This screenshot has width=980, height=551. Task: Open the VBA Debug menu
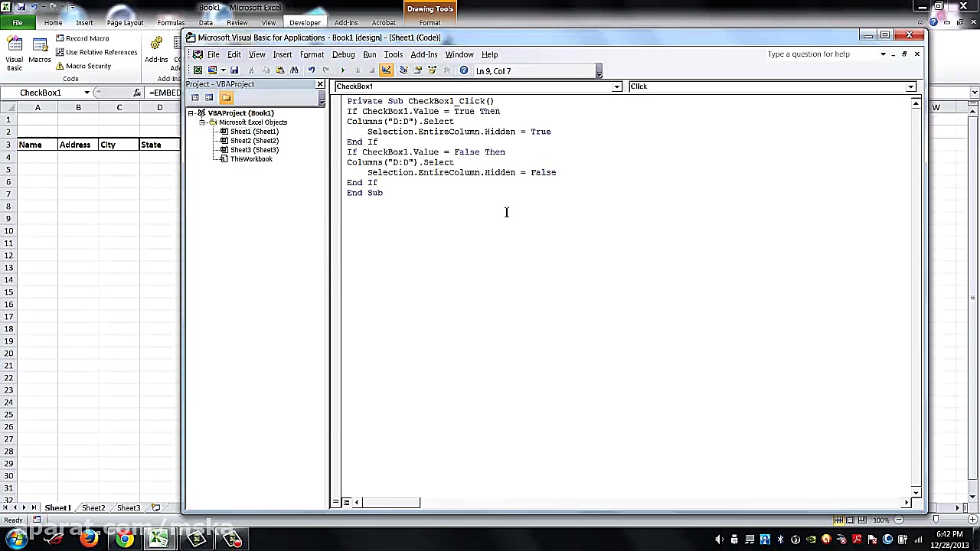pyautogui.click(x=343, y=54)
